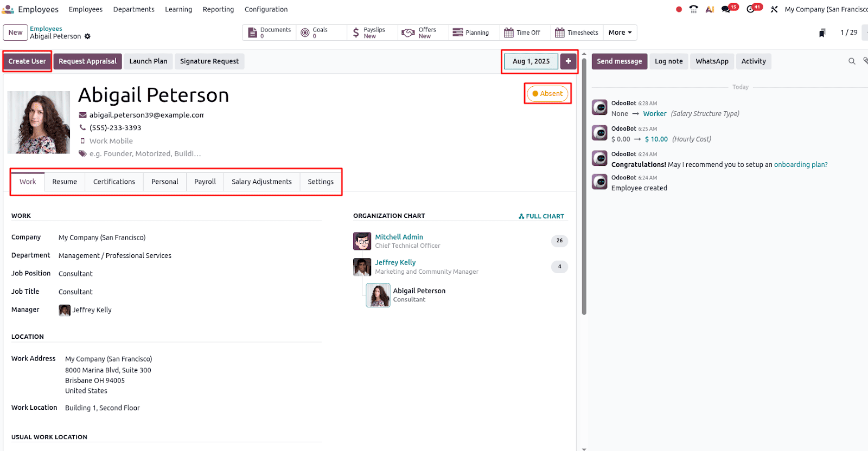Screen dimensions: 868x451
Task: Switch to the Payroll tab
Action: (x=205, y=182)
